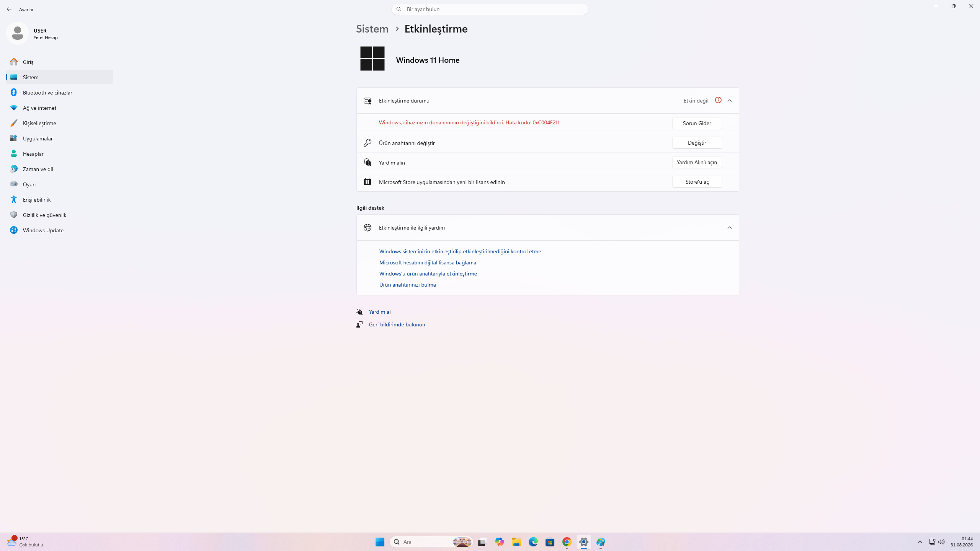Click the volume speaker tray icon

click(941, 542)
